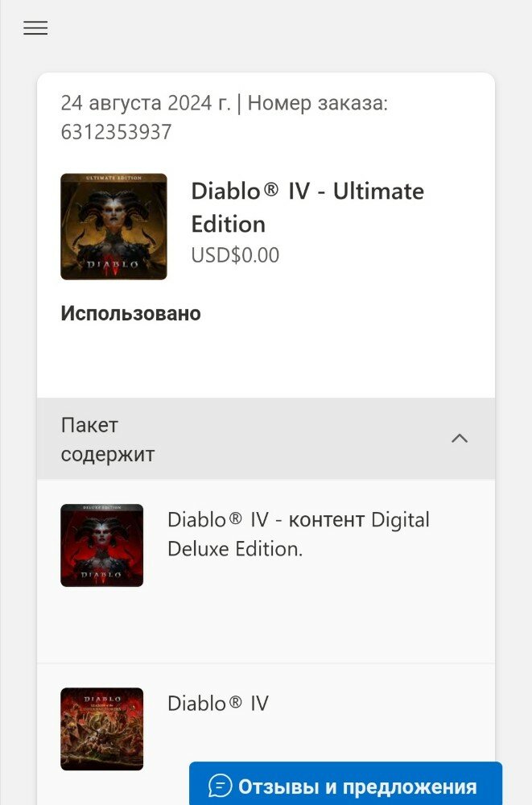Screen dimensions: 532x805
Task: Click the "Использовано" status label
Action: pos(130,313)
